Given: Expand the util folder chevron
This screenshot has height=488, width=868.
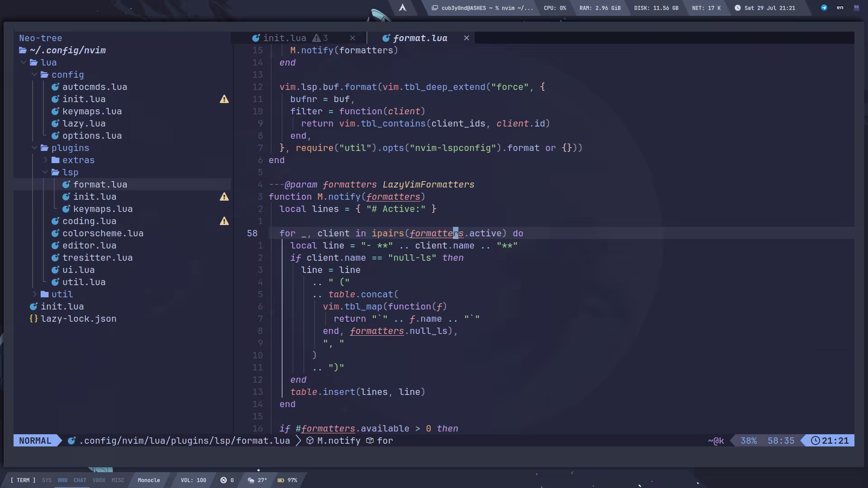Looking at the screenshot, I should (x=34, y=294).
